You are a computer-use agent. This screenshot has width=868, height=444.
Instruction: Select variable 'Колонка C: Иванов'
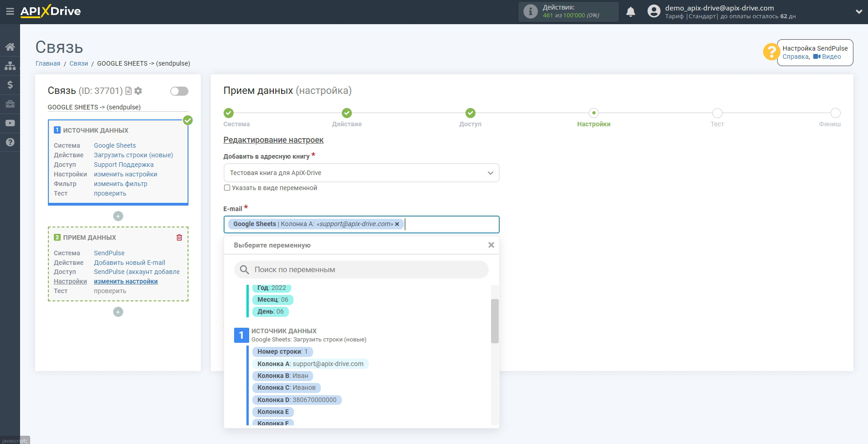pyautogui.click(x=287, y=388)
